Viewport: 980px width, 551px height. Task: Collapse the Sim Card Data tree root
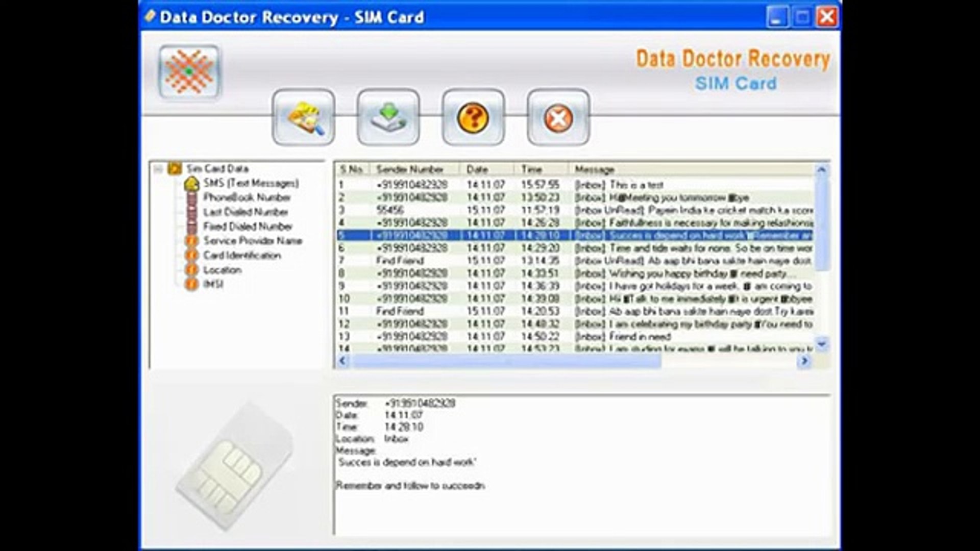159,168
